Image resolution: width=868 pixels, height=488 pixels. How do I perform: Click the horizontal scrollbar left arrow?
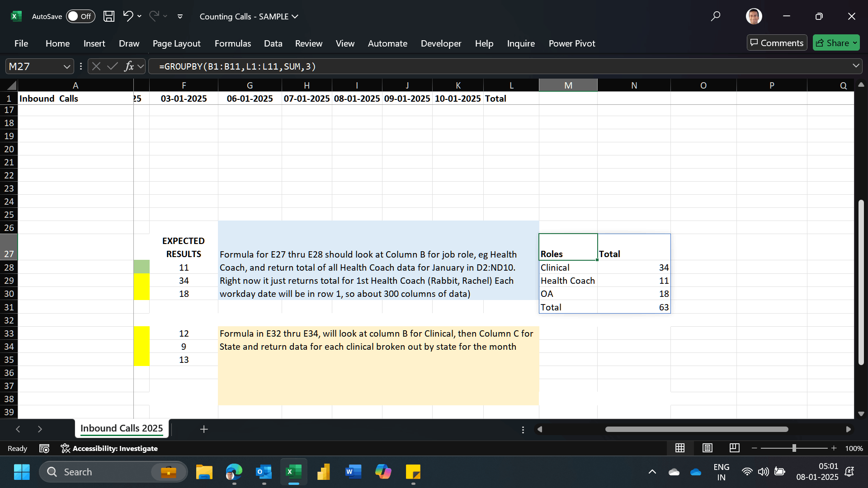539,429
